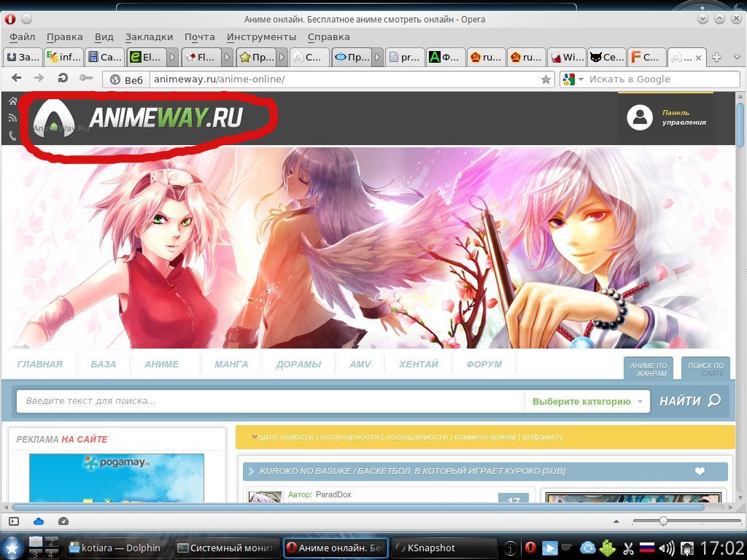Open the ДОРАМЫ section

click(x=298, y=365)
